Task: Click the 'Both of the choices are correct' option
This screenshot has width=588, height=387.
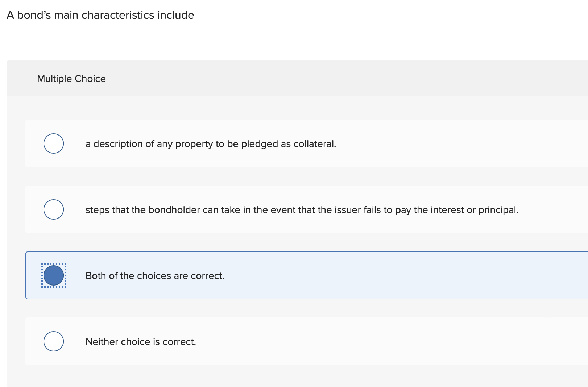Action: [x=155, y=276]
